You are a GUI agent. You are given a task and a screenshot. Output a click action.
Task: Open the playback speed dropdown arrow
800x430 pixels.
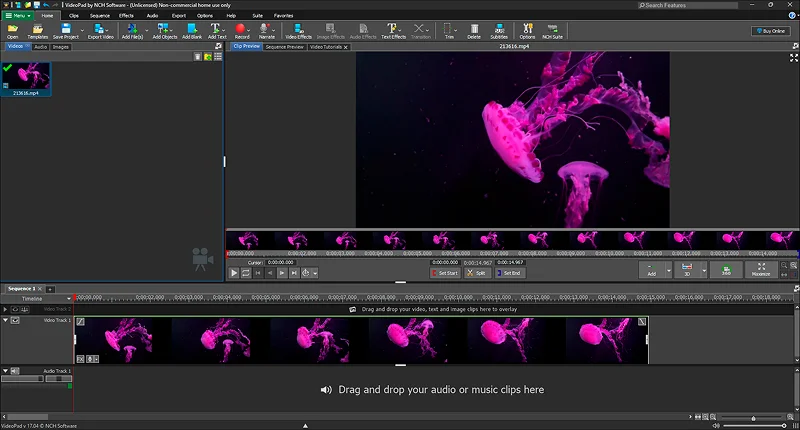(315, 273)
